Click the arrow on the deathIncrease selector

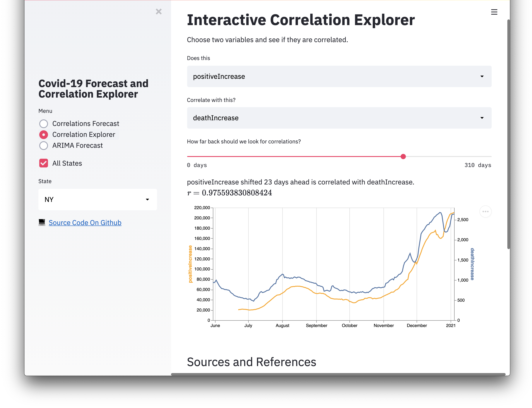point(482,118)
